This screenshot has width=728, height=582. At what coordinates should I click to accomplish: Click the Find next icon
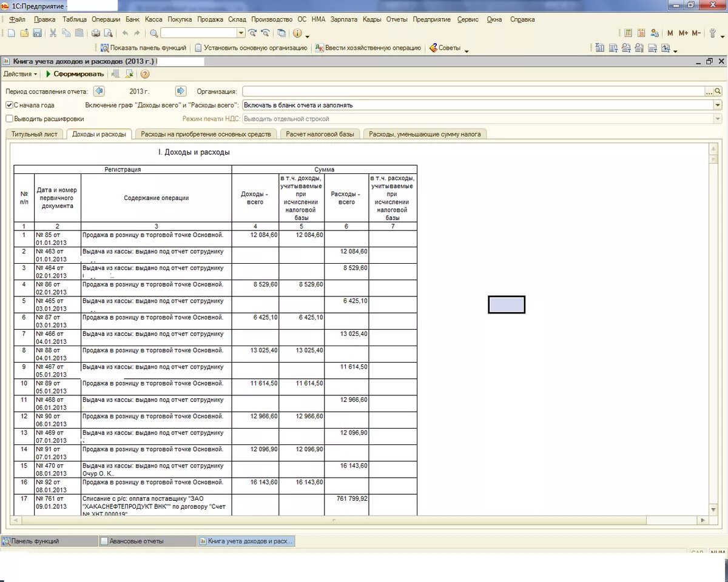[x=252, y=33]
